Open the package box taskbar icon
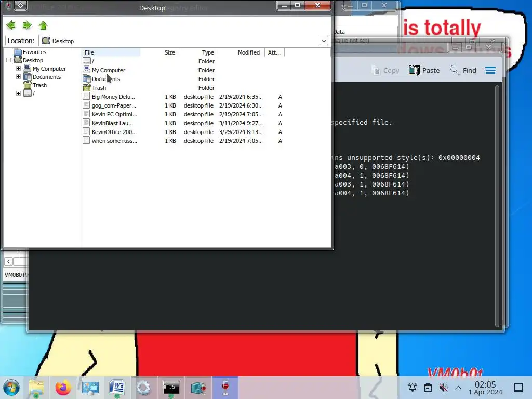Image resolution: width=532 pixels, height=399 pixels. pyautogui.click(x=198, y=388)
